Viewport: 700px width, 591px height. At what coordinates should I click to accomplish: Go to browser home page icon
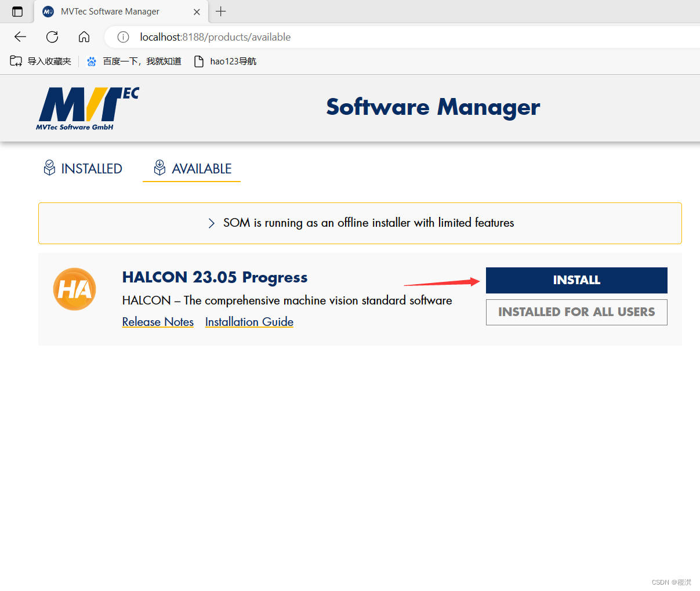(x=84, y=37)
